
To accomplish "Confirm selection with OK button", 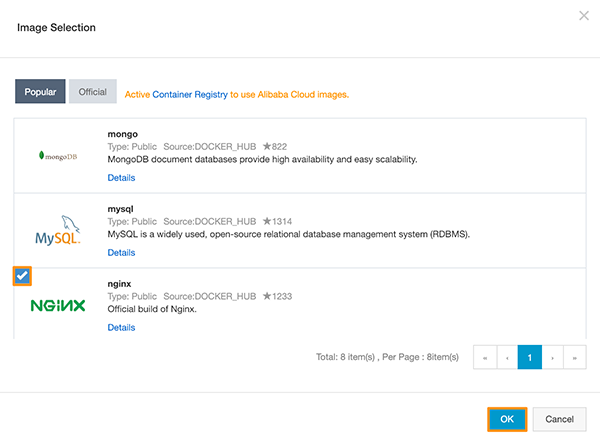I will (507, 419).
